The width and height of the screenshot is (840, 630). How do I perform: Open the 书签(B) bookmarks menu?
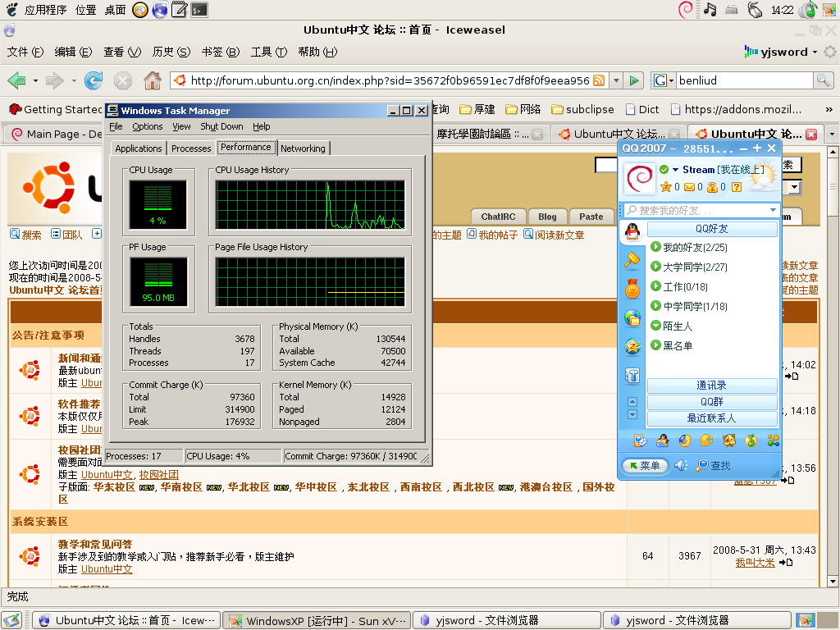[x=220, y=52]
